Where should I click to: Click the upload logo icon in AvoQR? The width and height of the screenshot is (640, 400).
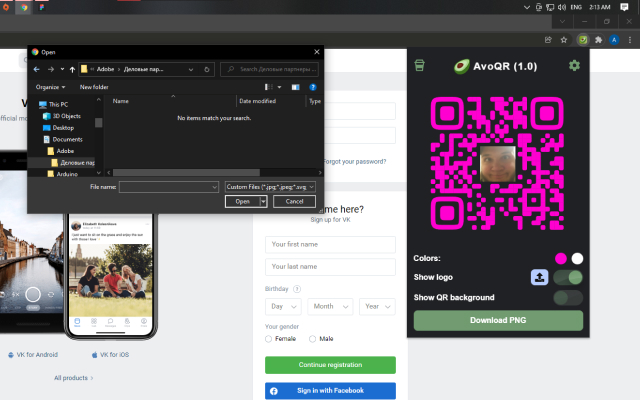[539, 277]
